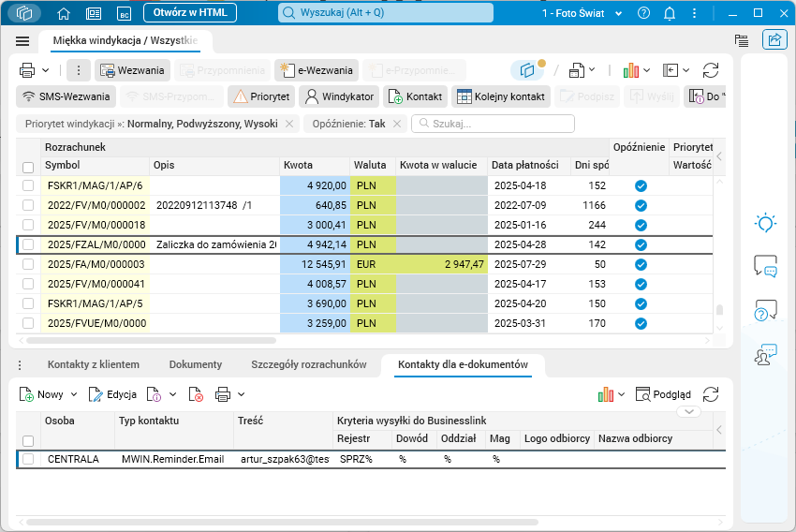Open the help chat icon in sidebar
Viewport: 796px width, 532px height.
(765, 310)
